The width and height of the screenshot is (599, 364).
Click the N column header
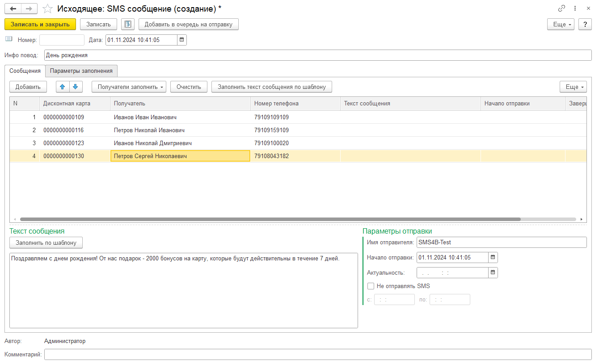[x=25, y=103]
